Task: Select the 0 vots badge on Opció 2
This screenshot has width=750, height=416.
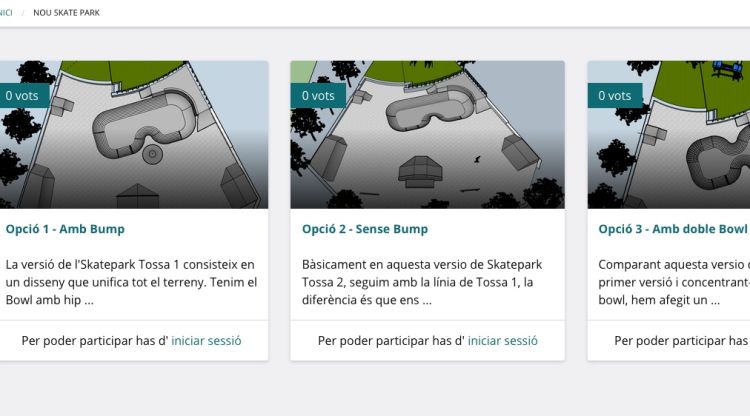Action: 318,96
